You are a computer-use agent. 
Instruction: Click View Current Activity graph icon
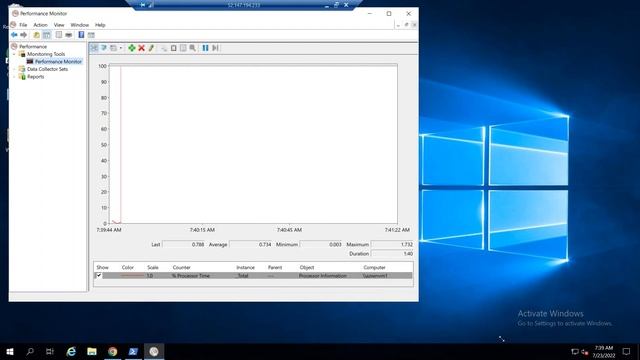(94, 48)
